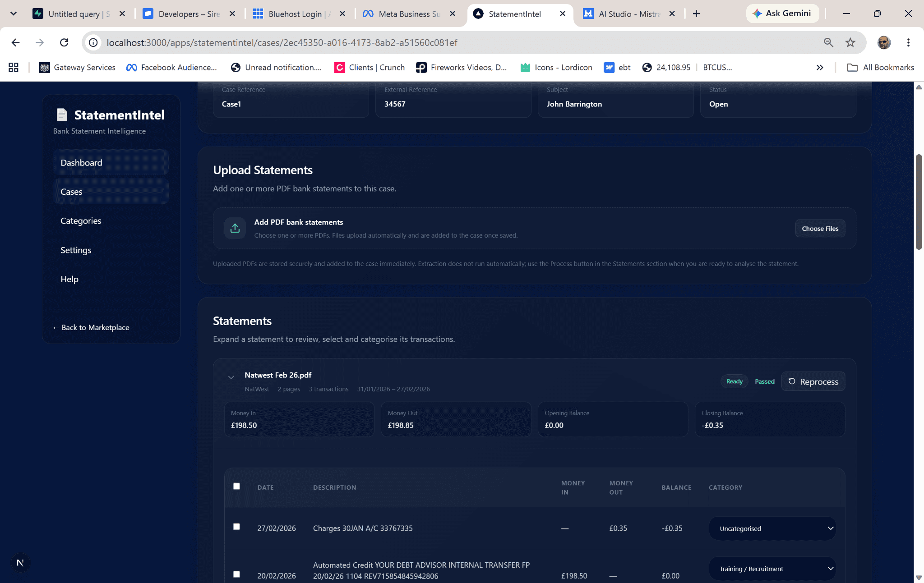Collapse the Natwest Feb 26.pdf statement

point(231,377)
